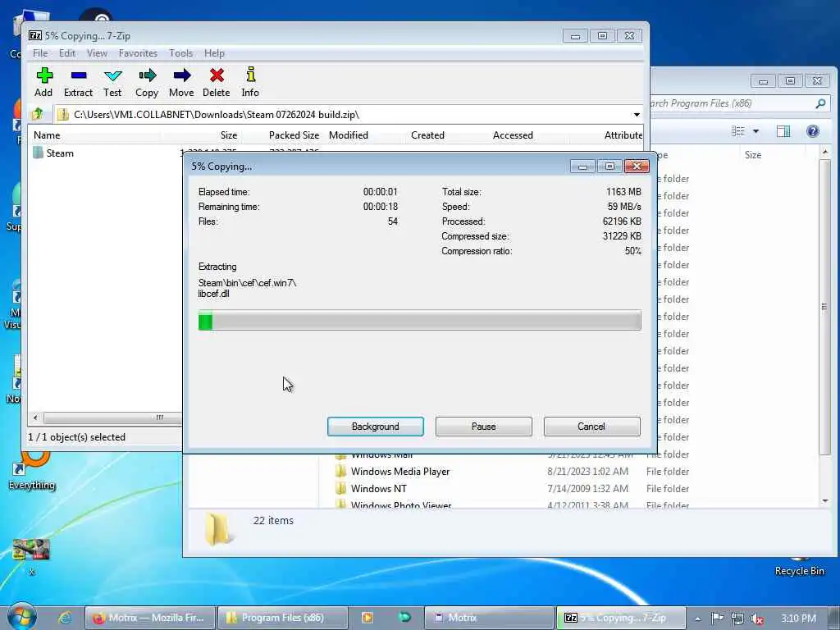
Task: Open the Everything desktop shortcut
Action: click(32, 472)
